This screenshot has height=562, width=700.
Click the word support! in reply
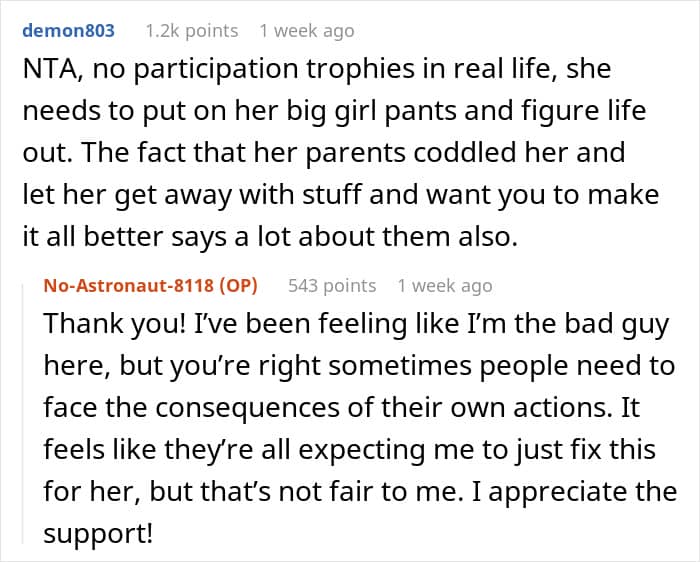point(98,534)
